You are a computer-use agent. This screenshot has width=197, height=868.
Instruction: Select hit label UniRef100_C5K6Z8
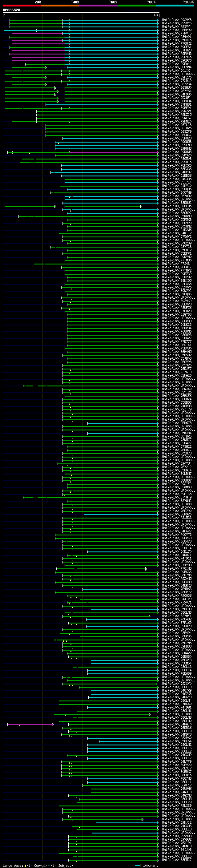point(177,423)
